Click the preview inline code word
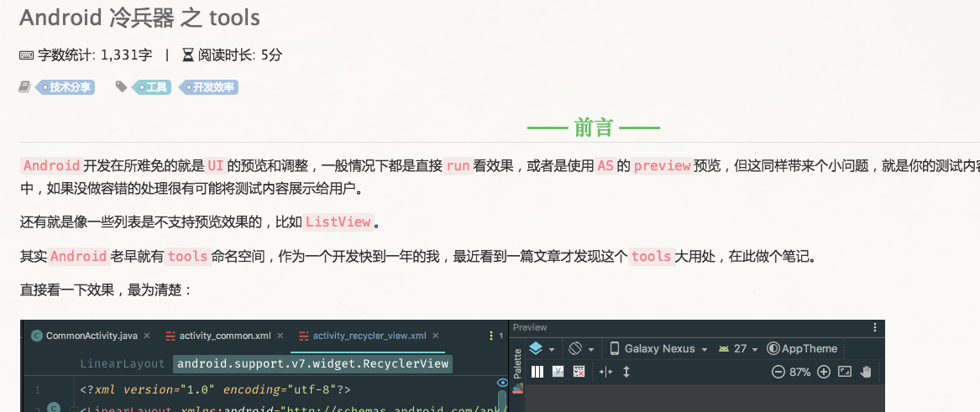 click(x=662, y=165)
